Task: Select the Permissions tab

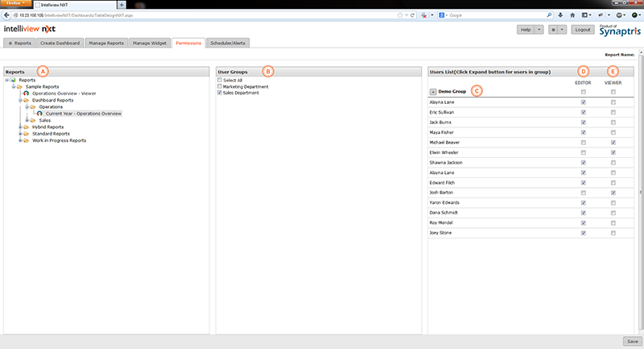Action: (188, 43)
